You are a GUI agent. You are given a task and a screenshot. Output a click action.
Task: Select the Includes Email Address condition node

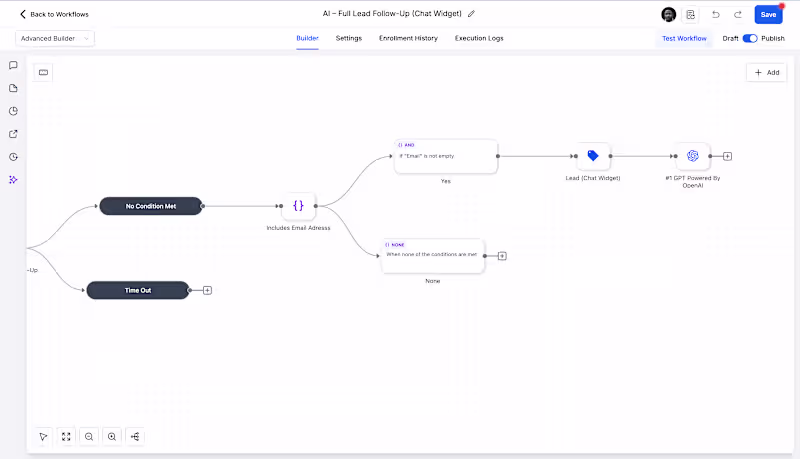tap(298, 206)
